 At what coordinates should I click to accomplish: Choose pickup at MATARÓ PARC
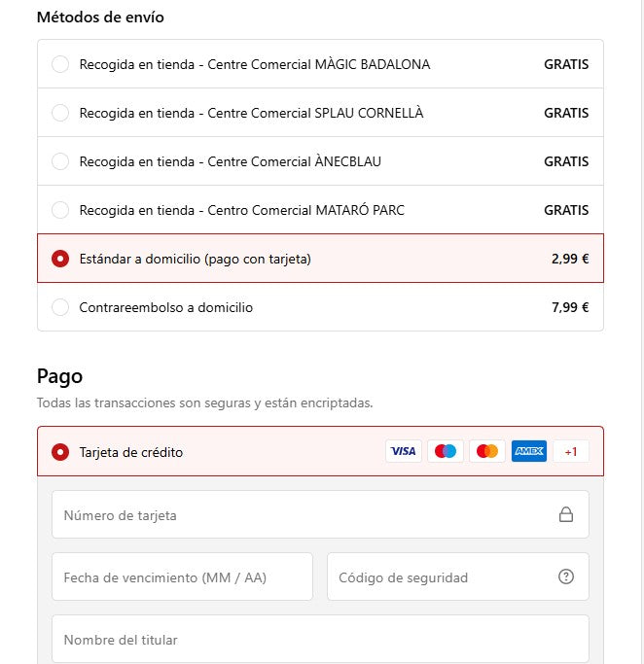(60, 210)
